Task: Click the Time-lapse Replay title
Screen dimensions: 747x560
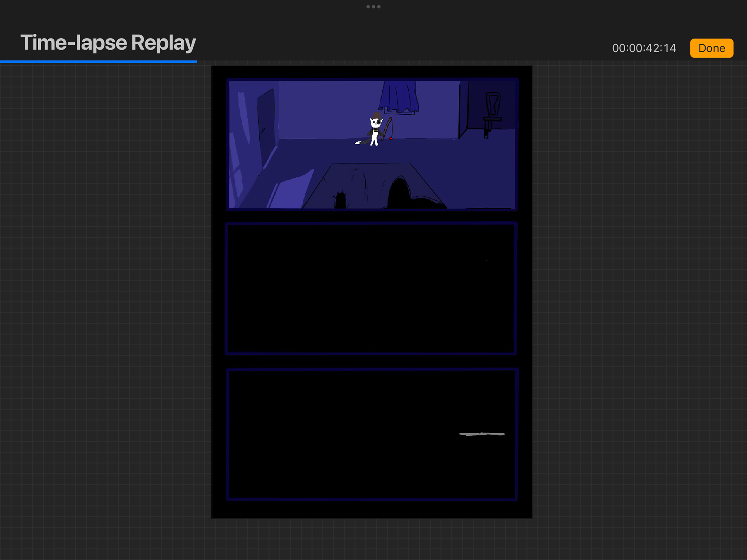Action: [x=108, y=42]
